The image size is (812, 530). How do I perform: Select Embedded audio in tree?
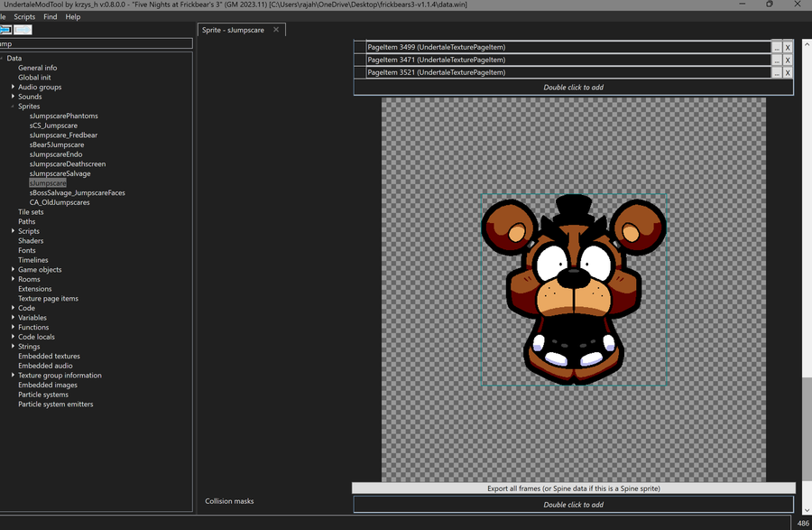click(x=45, y=366)
